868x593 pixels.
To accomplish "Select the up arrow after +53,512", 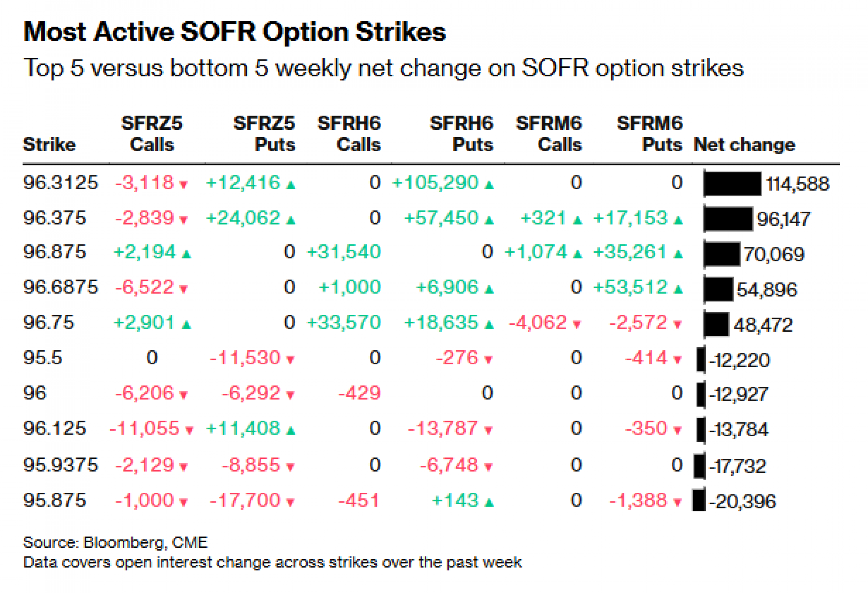I will click(x=678, y=289).
